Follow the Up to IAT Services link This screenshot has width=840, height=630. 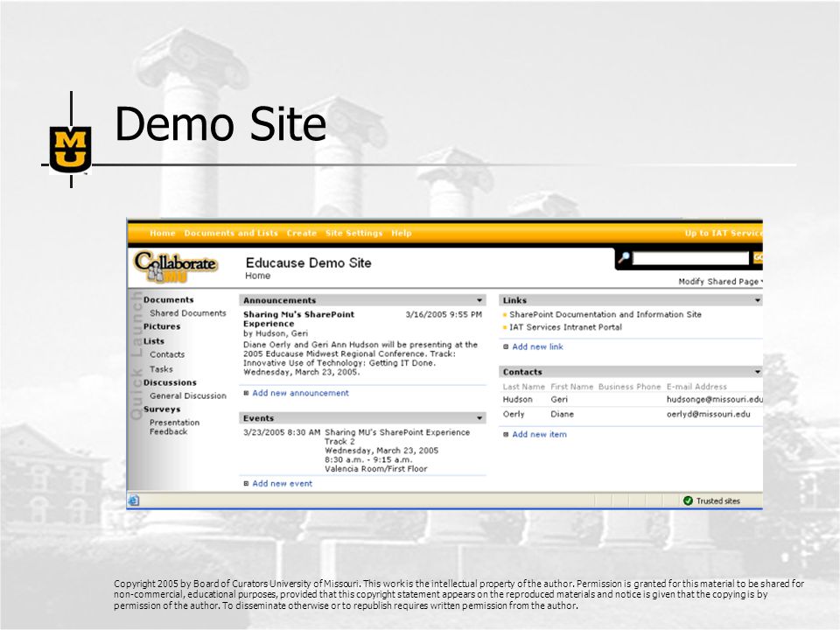coord(724,233)
